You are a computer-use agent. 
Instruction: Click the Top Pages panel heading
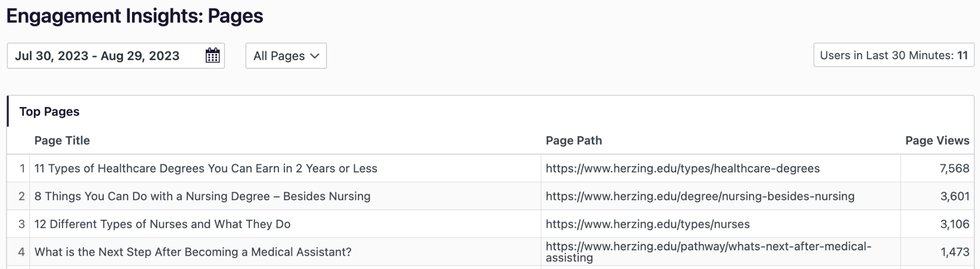click(49, 112)
